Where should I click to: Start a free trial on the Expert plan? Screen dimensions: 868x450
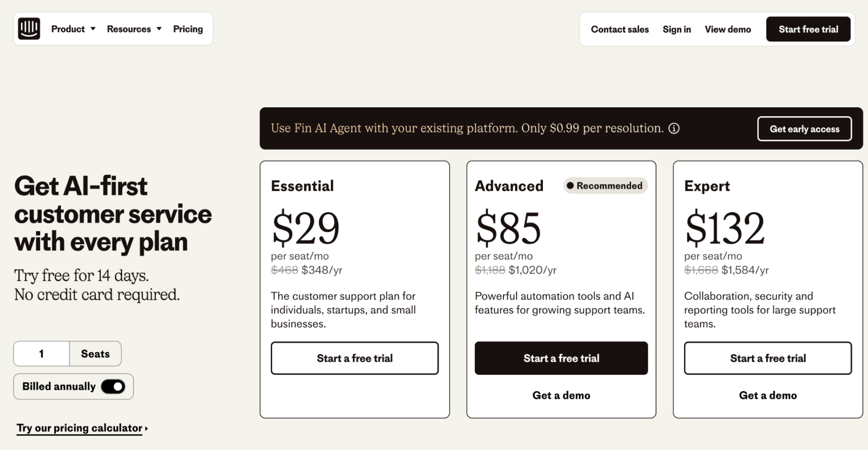[767, 358]
